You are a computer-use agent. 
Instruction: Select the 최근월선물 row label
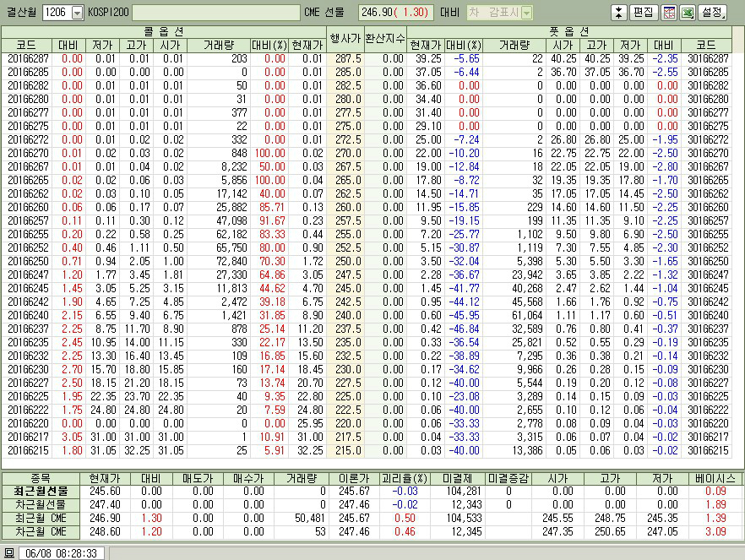point(41,490)
